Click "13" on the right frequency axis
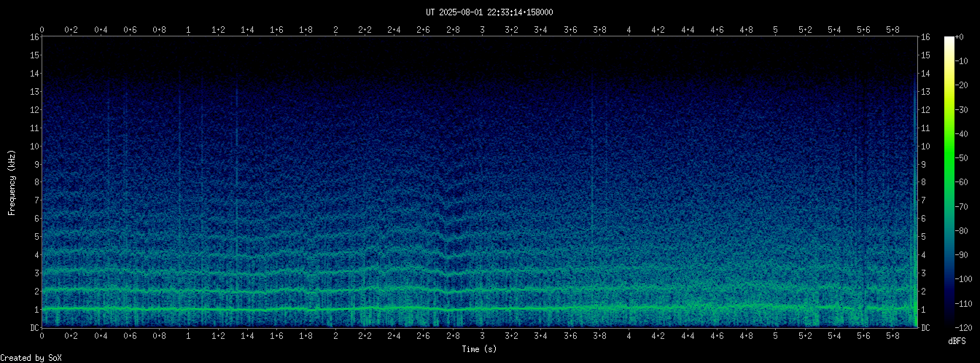Image resolution: width=980 pixels, height=363 pixels. click(926, 91)
